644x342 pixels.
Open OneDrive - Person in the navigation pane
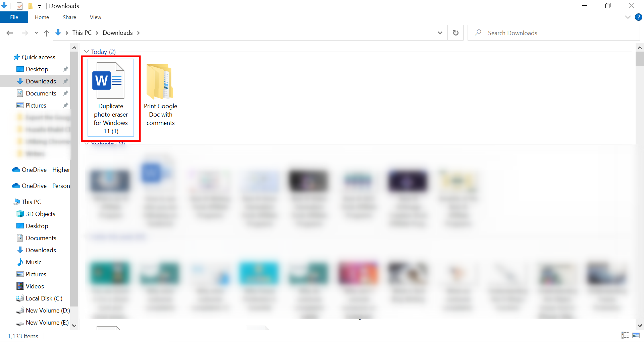tap(41, 186)
